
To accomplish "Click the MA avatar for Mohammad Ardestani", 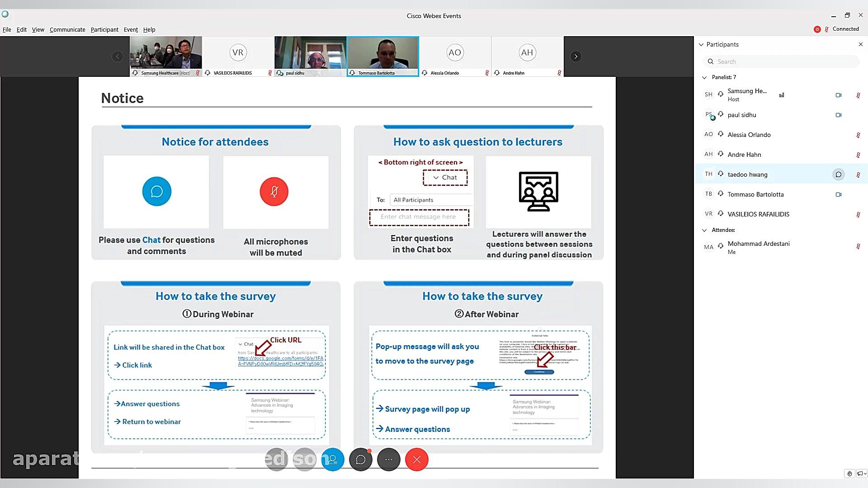I will [708, 247].
